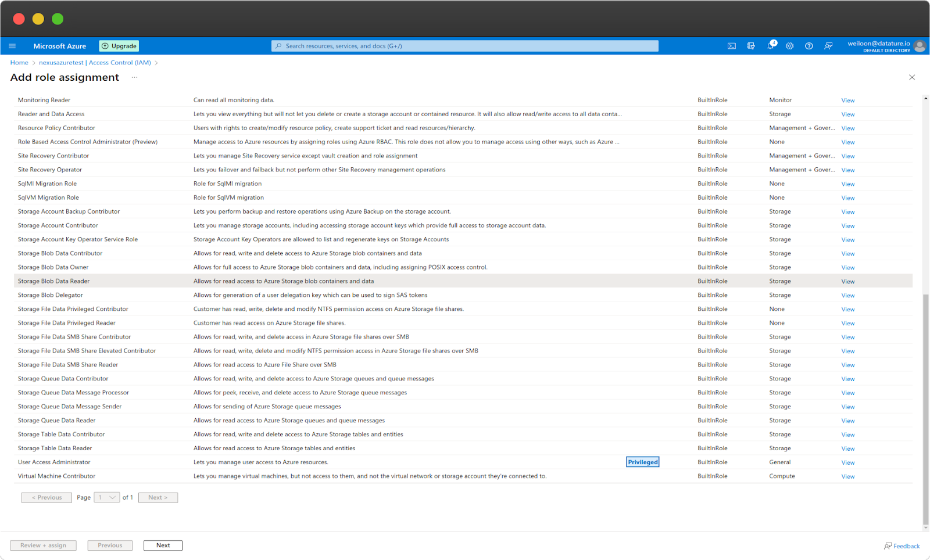Viewport: 930px width, 560px height.
Task: Select the Storage Account Contributor role
Action: tap(58, 225)
